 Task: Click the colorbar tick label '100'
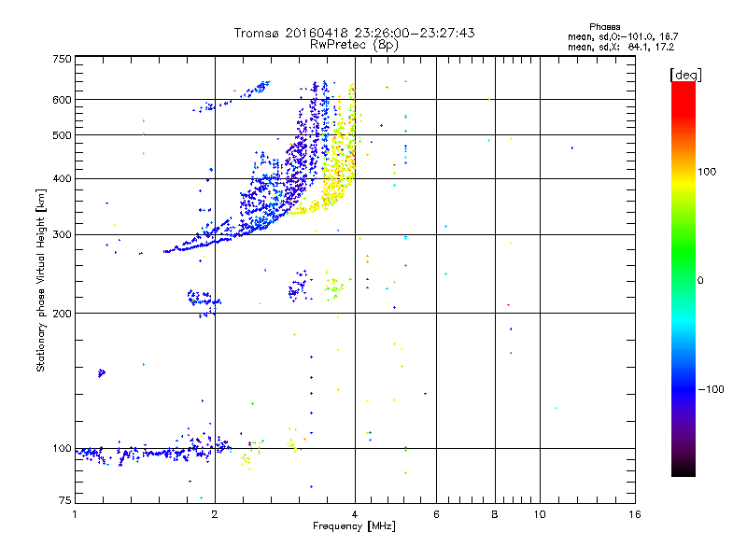tap(707, 172)
